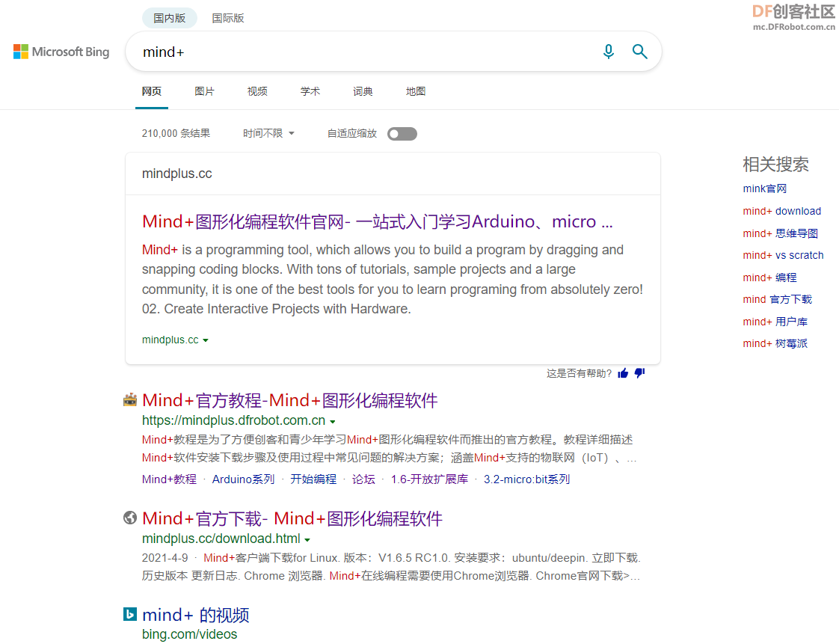Expand arrow next to mindplus.dfrobot.com.cn URL
Viewport: 839px width, 644px height.
click(x=332, y=422)
